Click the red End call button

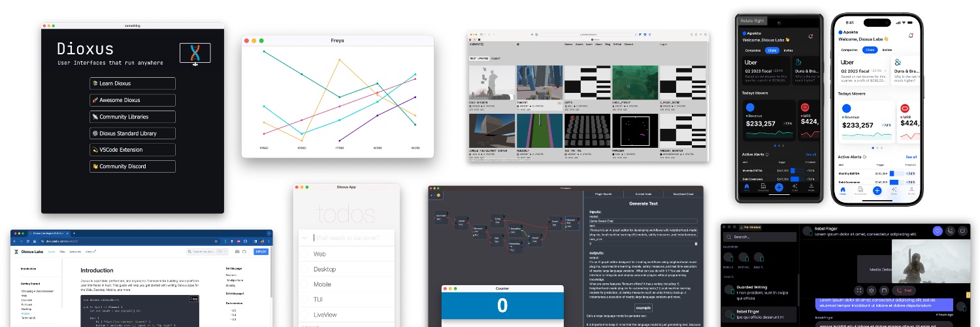(x=904, y=290)
